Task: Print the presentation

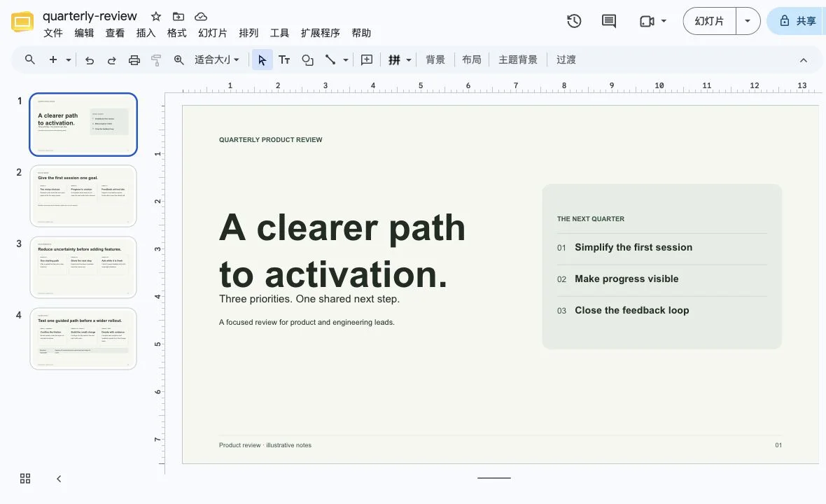Action: point(134,60)
